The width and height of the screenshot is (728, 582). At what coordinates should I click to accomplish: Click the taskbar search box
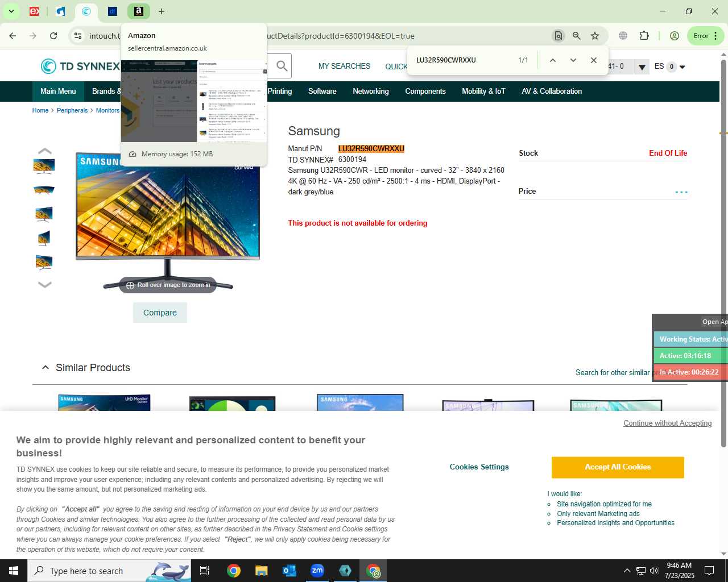click(x=109, y=571)
